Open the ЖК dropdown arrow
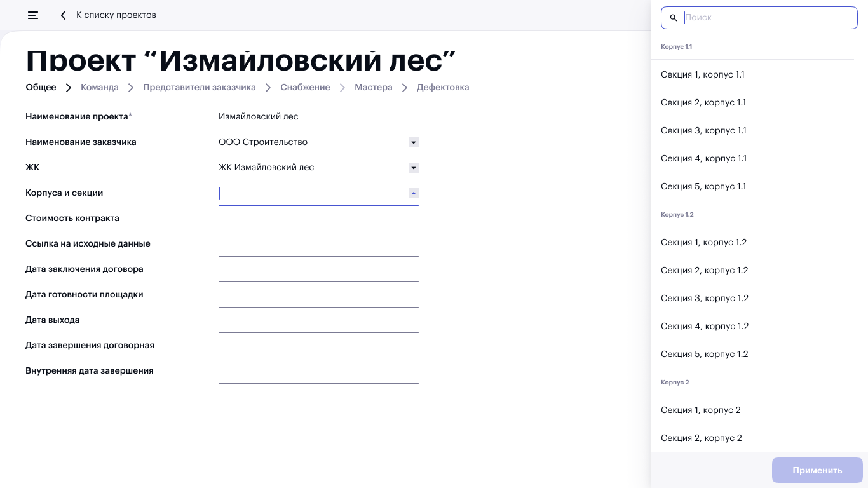 414,168
